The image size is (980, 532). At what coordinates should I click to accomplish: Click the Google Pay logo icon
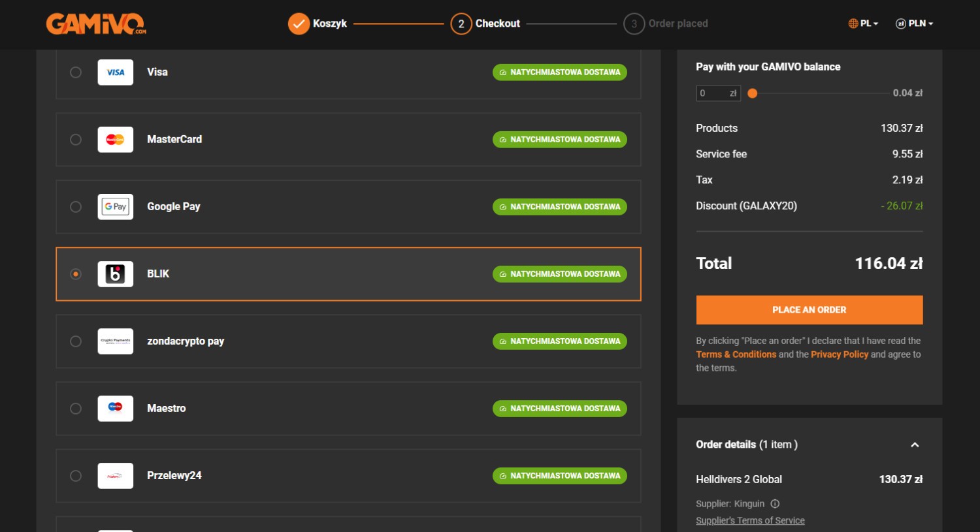[x=116, y=207]
